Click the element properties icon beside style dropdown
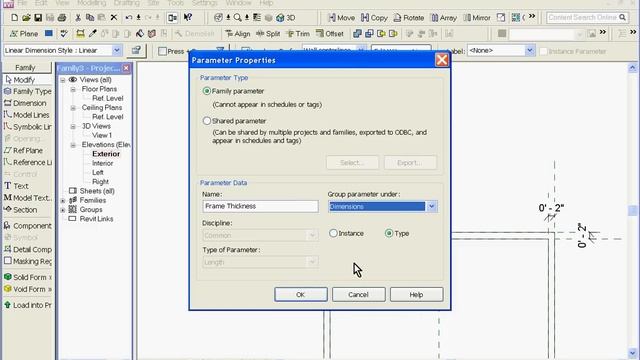The image size is (640, 360). [136, 51]
